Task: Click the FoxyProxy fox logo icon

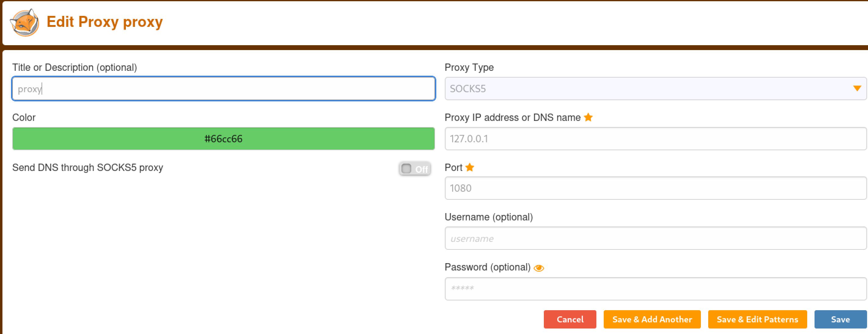Action: [24, 22]
